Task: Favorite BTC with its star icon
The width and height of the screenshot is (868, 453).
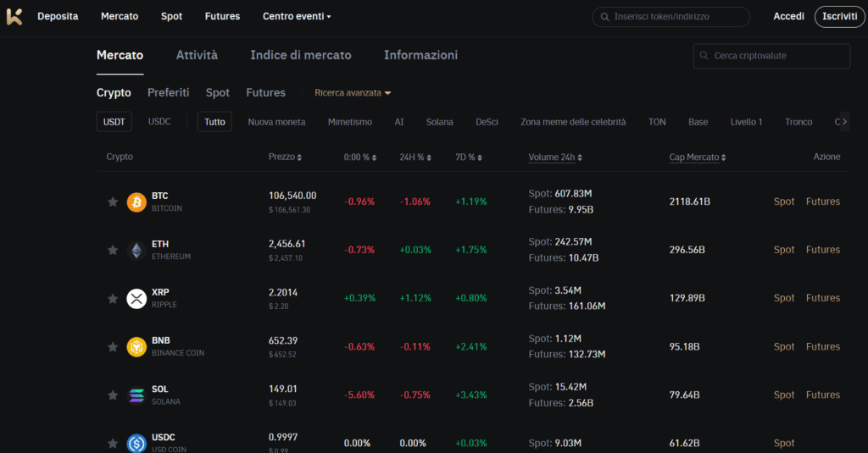Action: 113,202
